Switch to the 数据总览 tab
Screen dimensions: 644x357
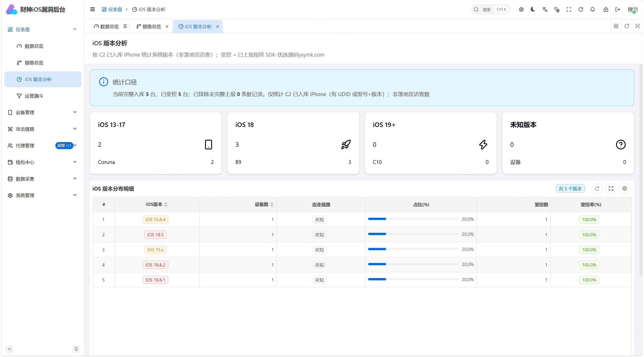pos(106,26)
